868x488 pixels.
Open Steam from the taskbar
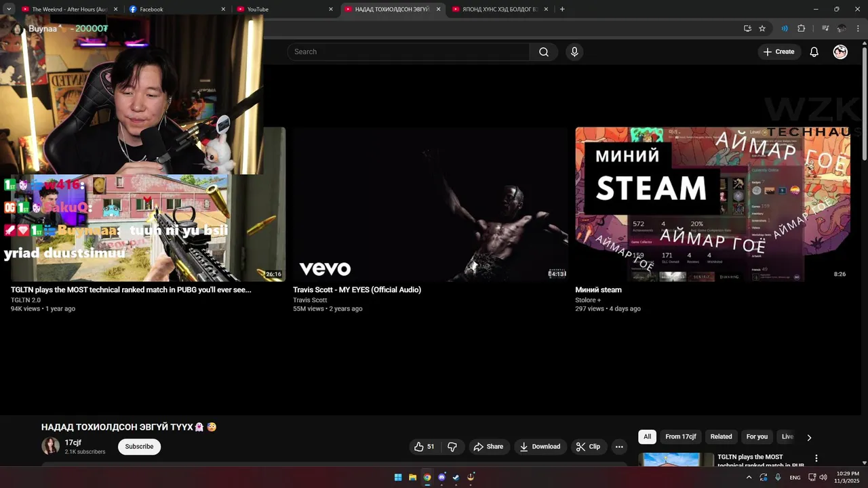coord(456,477)
